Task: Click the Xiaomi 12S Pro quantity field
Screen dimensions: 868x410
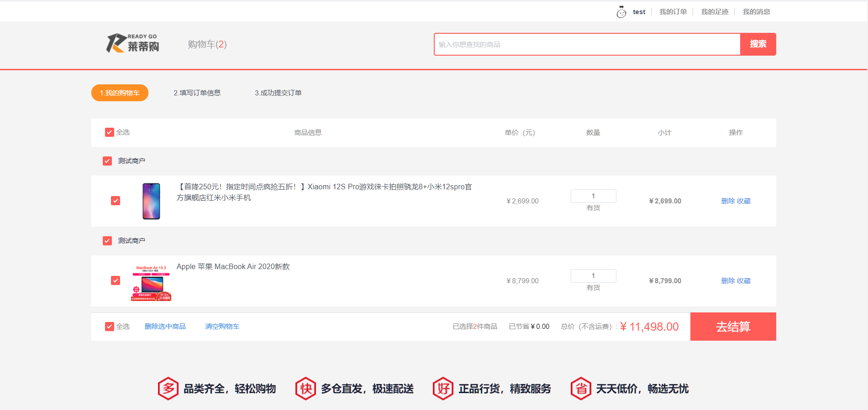Action: coord(593,196)
